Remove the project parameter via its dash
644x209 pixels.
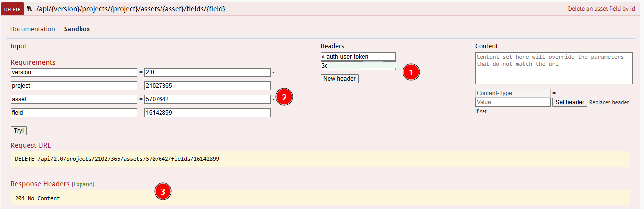pyautogui.click(x=273, y=86)
